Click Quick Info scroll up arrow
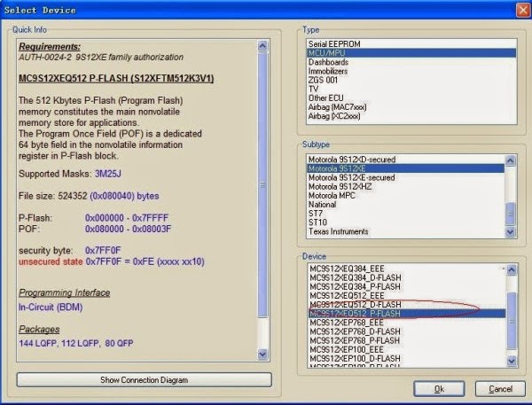 click(262, 46)
